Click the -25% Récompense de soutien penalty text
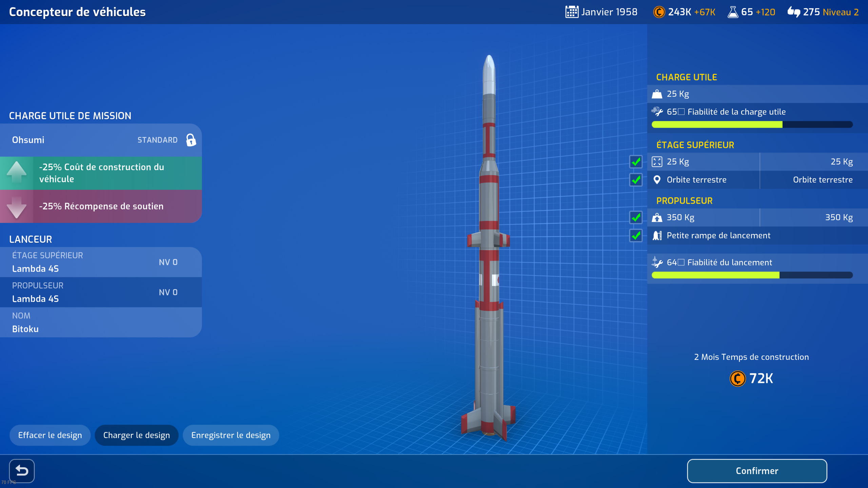Screen dimensions: 868x488 [x=101, y=206]
